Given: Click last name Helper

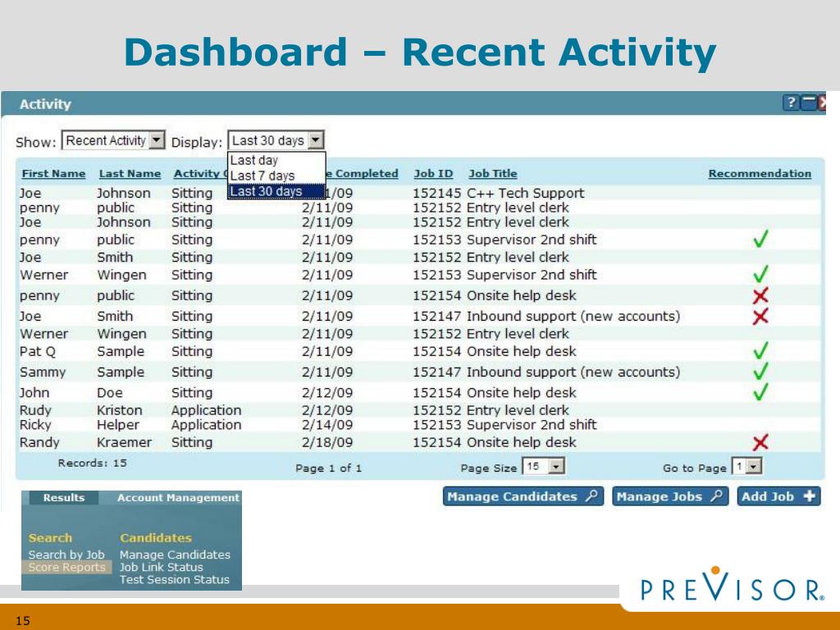Looking at the screenshot, I should coord(118,424).
